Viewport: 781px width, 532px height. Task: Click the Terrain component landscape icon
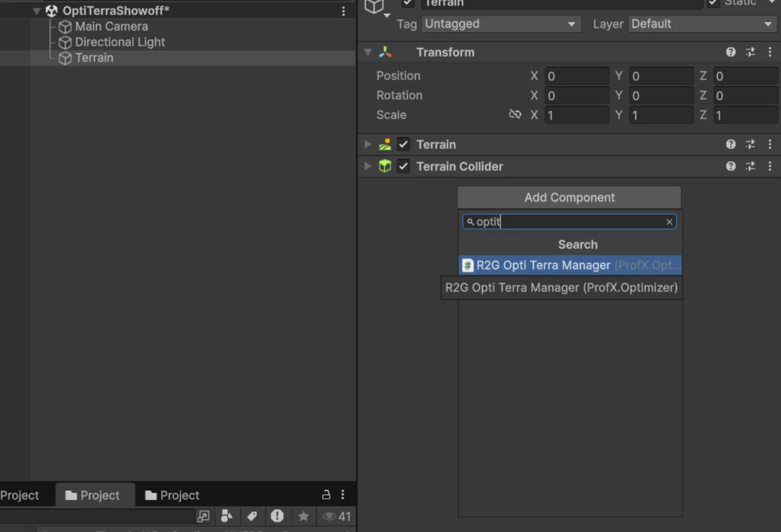tap(385, 144)
